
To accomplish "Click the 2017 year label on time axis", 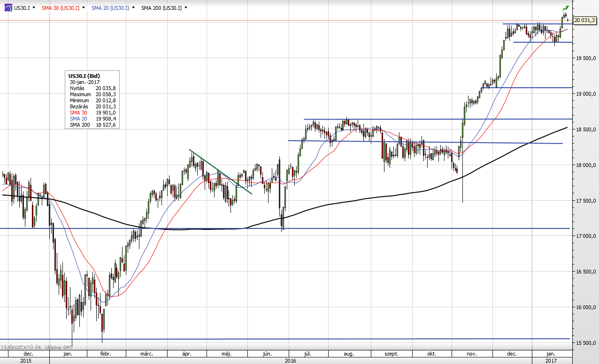I will pos(551,360).
